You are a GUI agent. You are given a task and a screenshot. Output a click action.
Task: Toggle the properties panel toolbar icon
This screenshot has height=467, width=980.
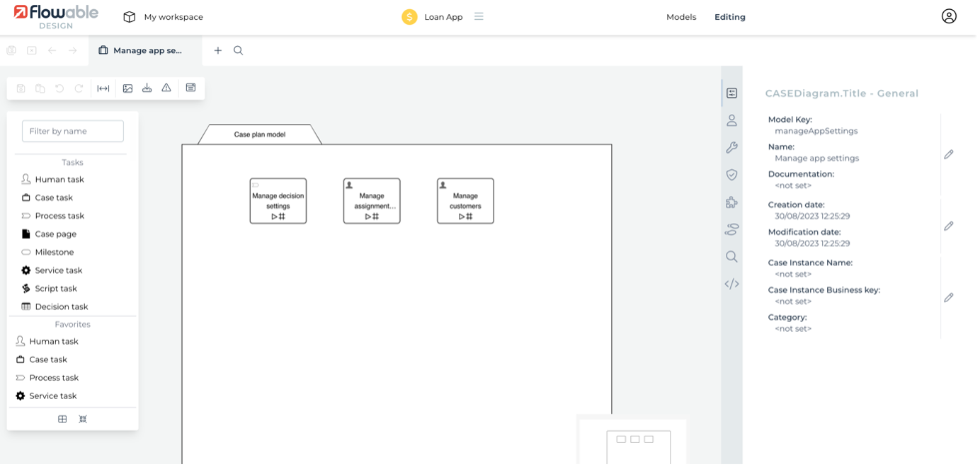coord(190,88)
